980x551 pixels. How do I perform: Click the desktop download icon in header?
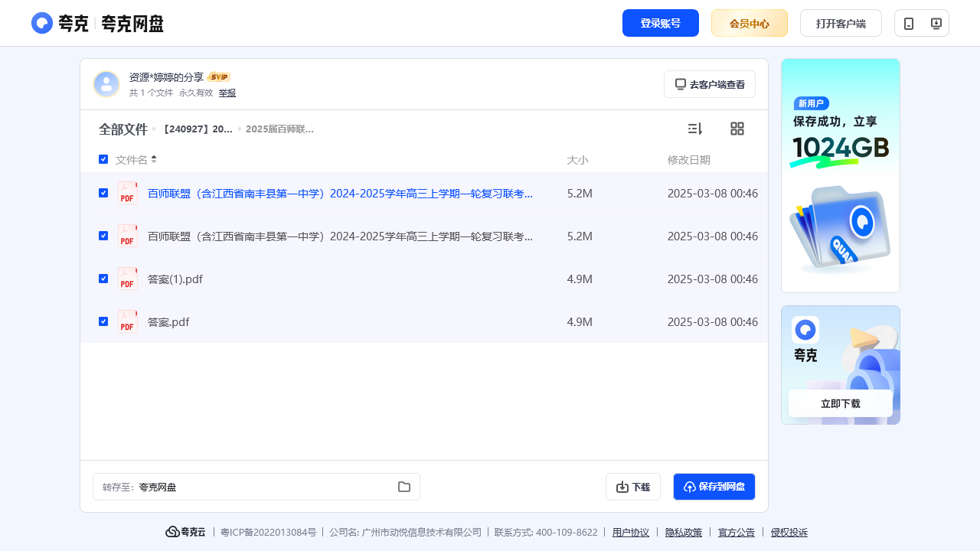tap(936, 24)
